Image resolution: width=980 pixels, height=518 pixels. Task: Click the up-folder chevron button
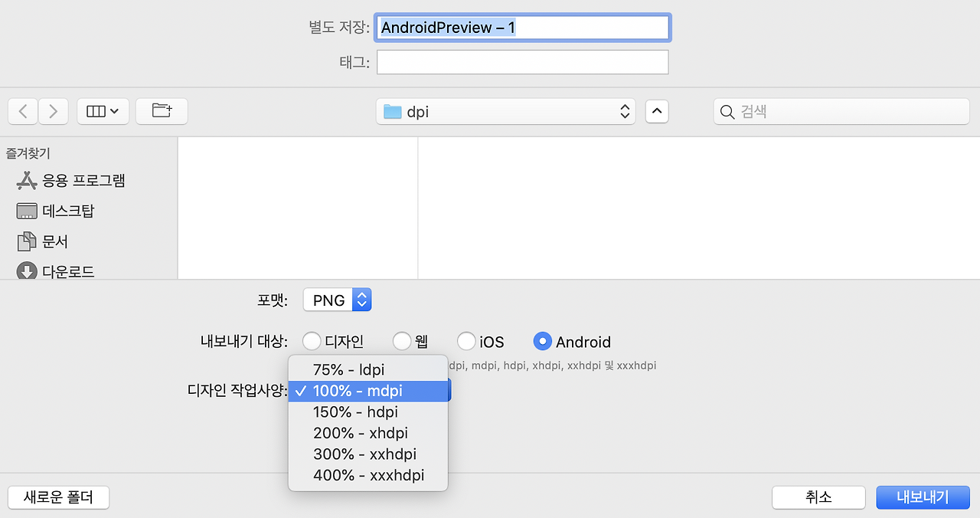tap(656, 110)
